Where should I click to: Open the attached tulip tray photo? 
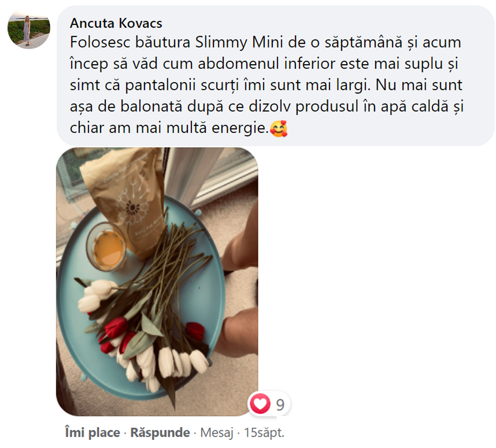click(x=157, y=282)
